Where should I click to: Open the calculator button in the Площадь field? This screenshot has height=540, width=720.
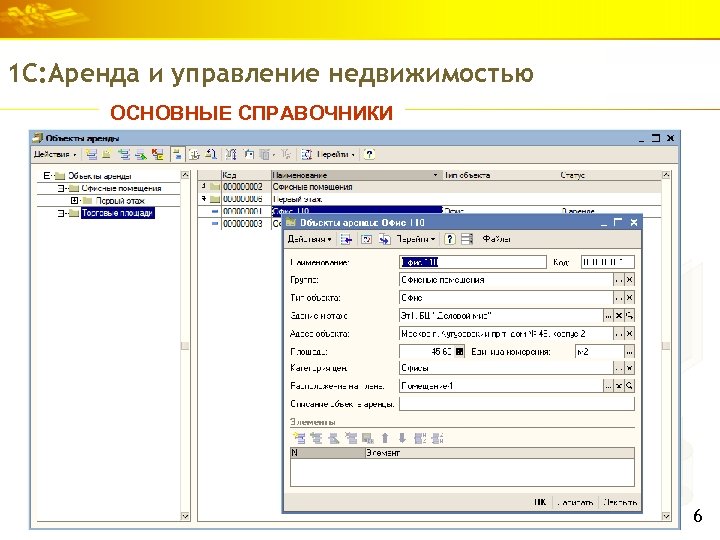click(459, 352)
